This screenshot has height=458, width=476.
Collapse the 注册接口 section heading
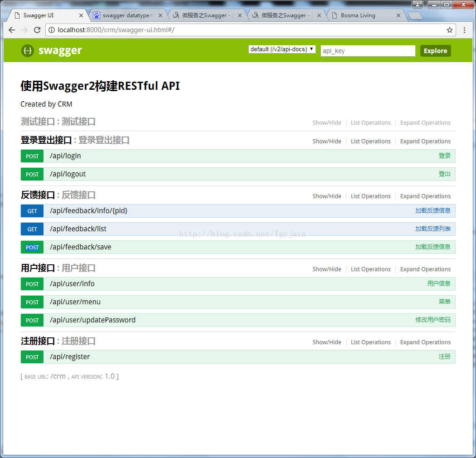(x=58, y=341)
